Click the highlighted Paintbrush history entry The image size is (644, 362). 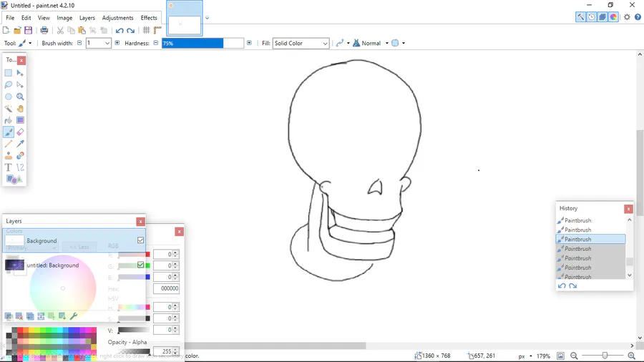(590, 239)
